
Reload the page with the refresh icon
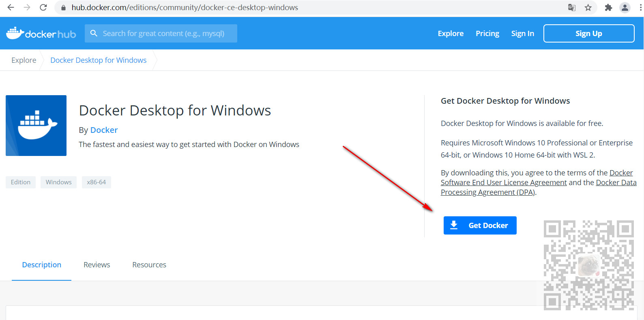pos(43,7)
